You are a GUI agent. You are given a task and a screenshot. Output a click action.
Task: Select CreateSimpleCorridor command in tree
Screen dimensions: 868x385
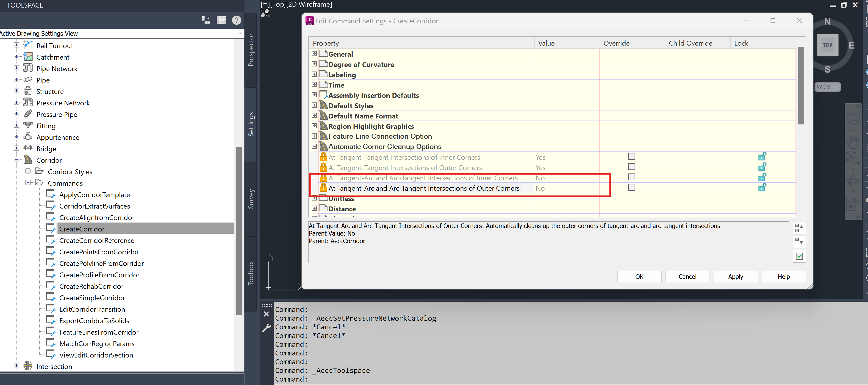point(92,298)
